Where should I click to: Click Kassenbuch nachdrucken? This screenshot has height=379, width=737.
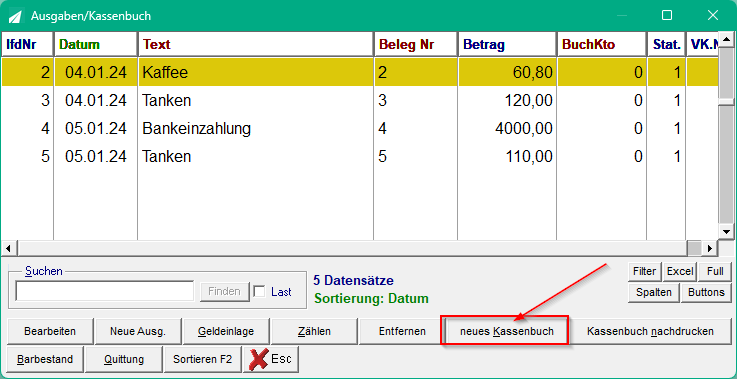coord(650,332)
